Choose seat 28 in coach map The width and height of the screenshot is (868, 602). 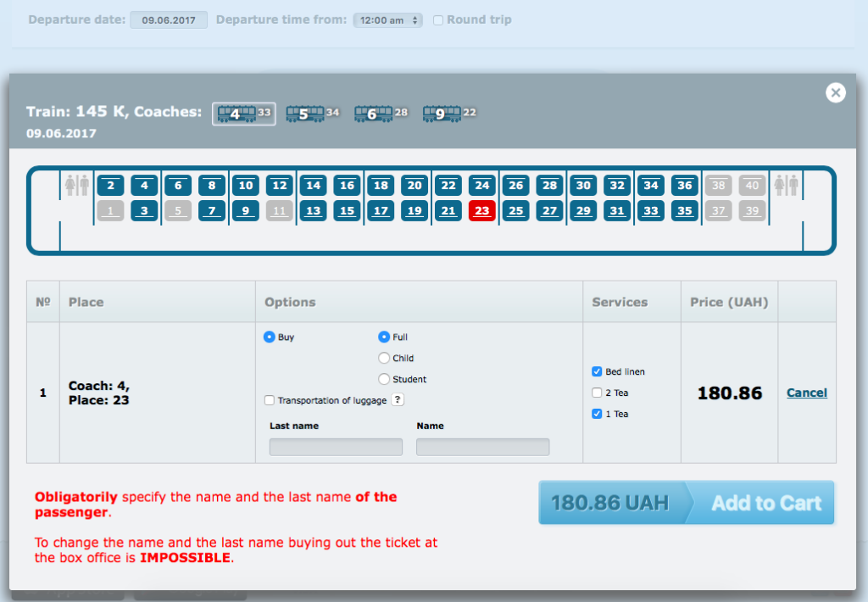pyautogui.click(x=549, y=186)
